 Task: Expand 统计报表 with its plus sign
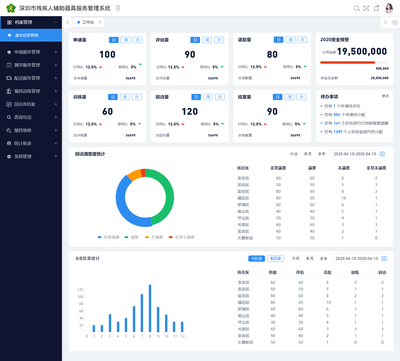tap(56, 143)
